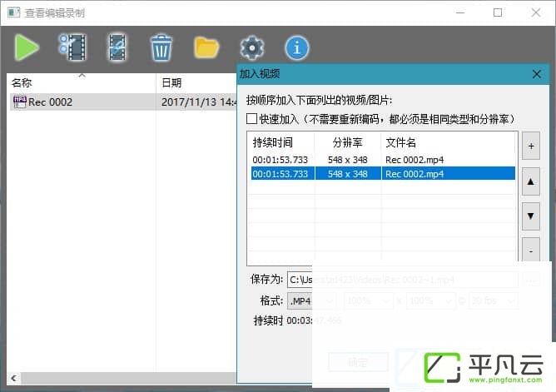This screenshot has width=556, height=392.
Task: Click the 查看编辑录制 window app icon
Action: point(14,12)
